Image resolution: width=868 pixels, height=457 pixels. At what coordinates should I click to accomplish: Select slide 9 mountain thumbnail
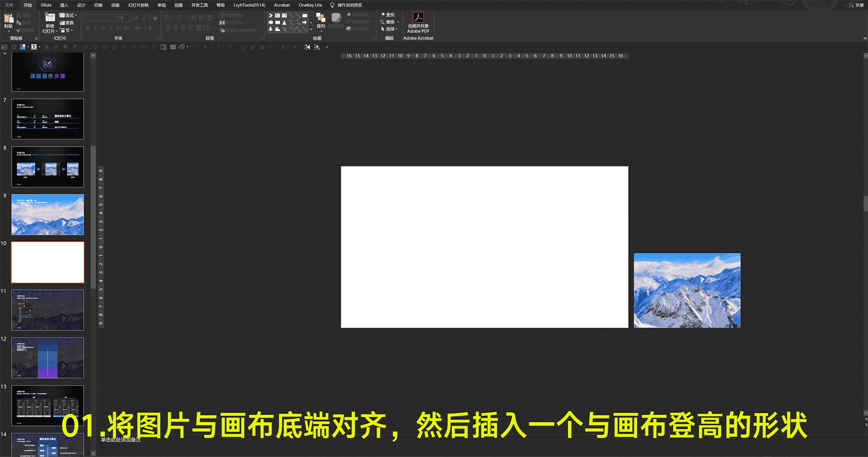click(48, 215)
